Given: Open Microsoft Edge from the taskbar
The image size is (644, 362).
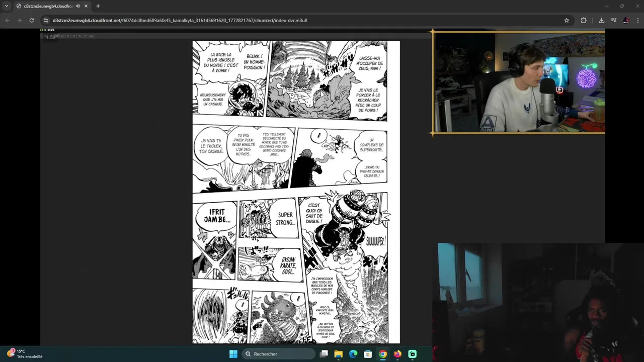Looking at the screenshot, I should 353,354.
